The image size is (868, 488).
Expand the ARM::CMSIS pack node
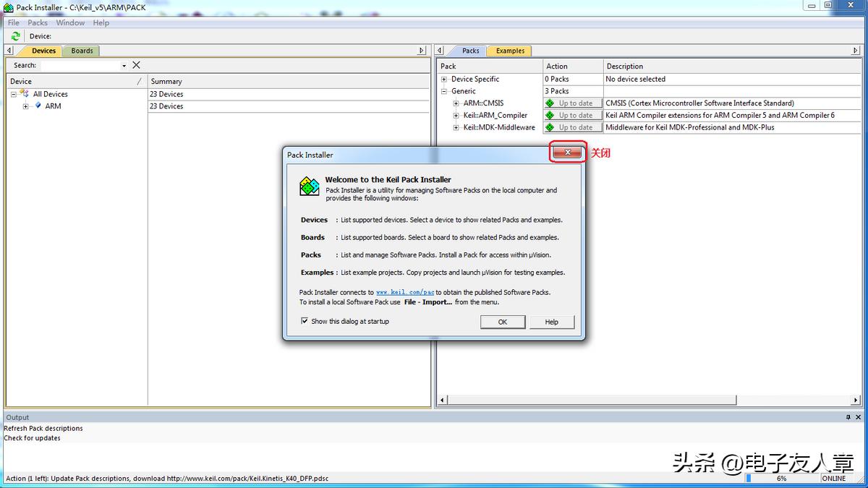pos(456,103)
